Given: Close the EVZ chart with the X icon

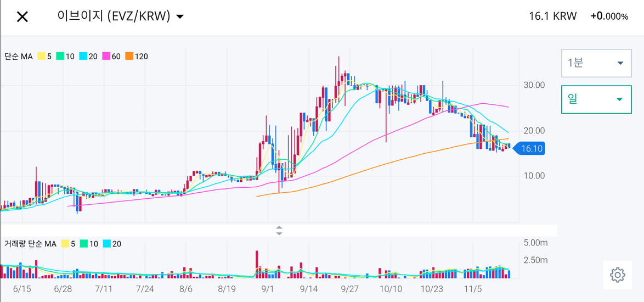Looking at the screenshot, I should (22, 16).
